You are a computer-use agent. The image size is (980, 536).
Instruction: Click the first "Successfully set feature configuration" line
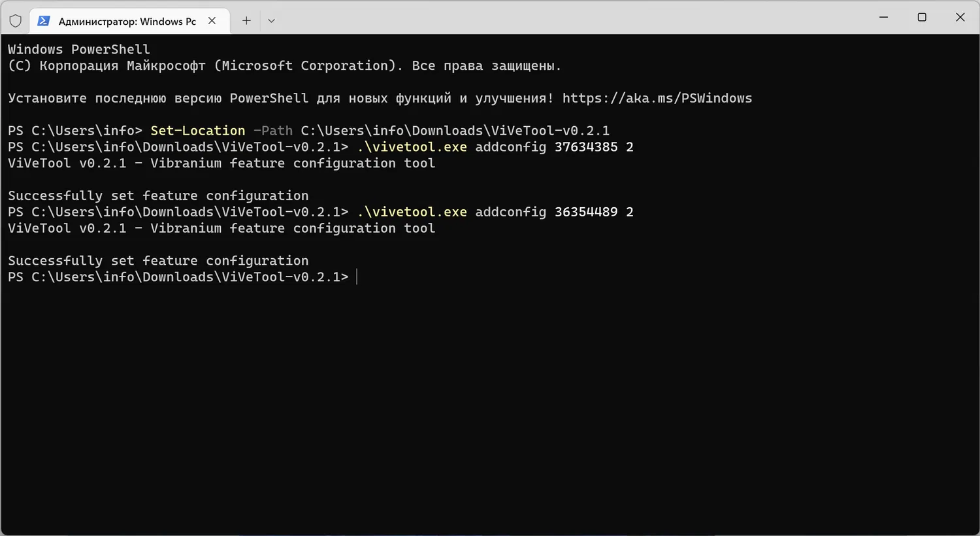coord(158,195)
